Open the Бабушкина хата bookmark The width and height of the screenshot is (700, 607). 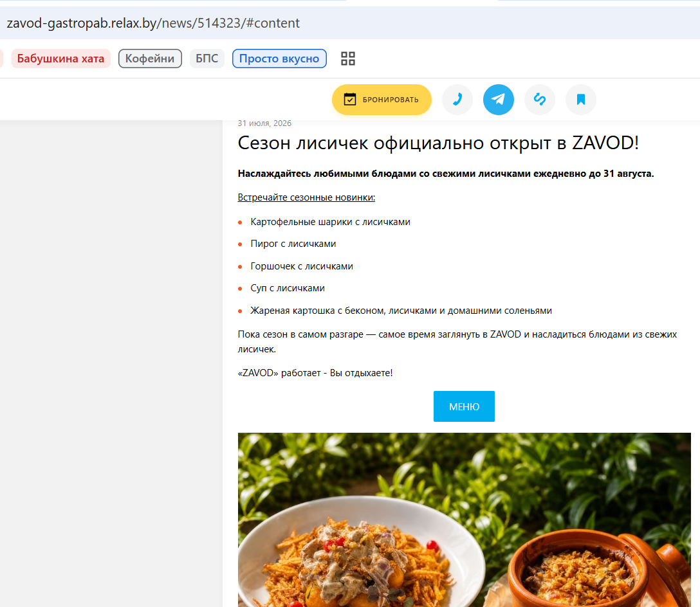pos(60,59)
